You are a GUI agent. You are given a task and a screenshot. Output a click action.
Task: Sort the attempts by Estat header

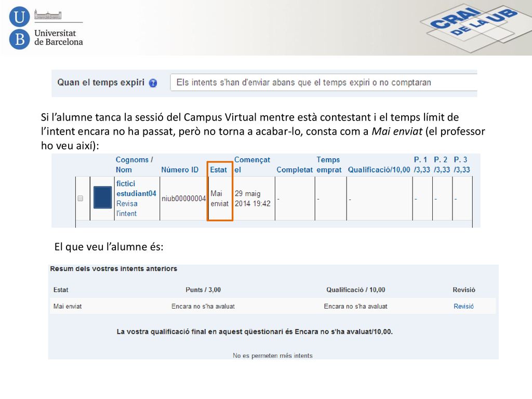tap(218, 170)
